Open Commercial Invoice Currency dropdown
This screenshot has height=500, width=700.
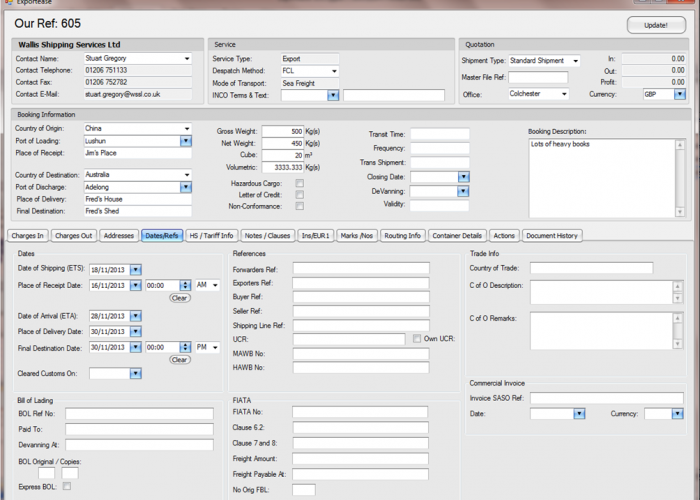tap(678, 414)
